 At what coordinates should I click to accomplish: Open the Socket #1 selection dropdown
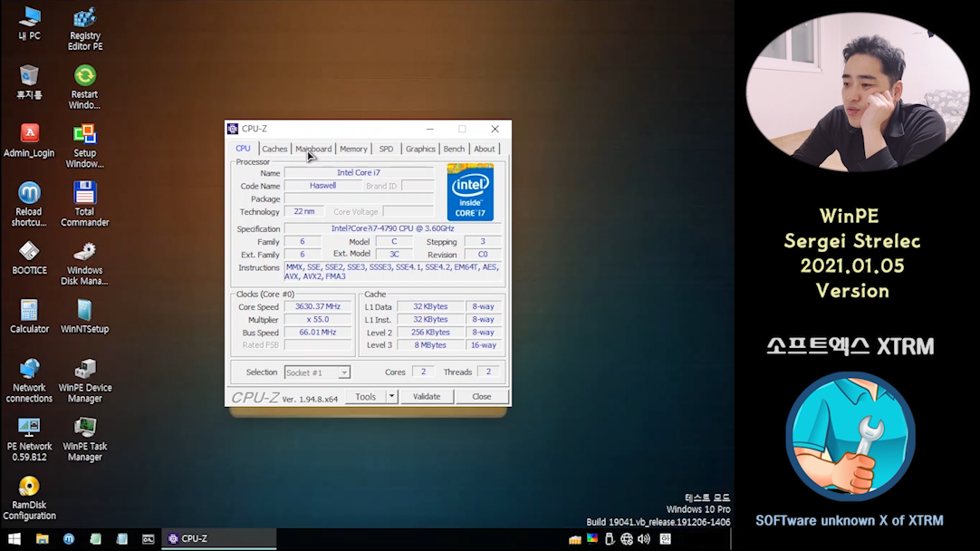318,372
